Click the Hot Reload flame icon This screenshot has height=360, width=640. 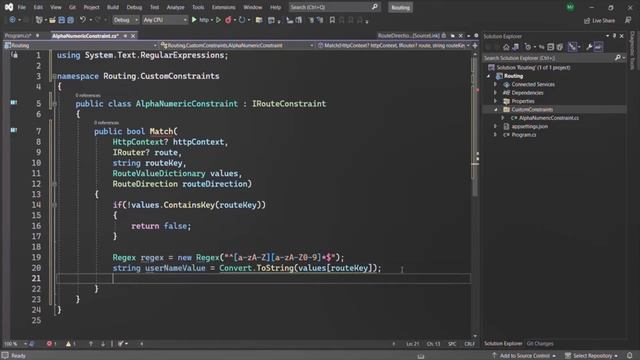click(x=228, y=20)
